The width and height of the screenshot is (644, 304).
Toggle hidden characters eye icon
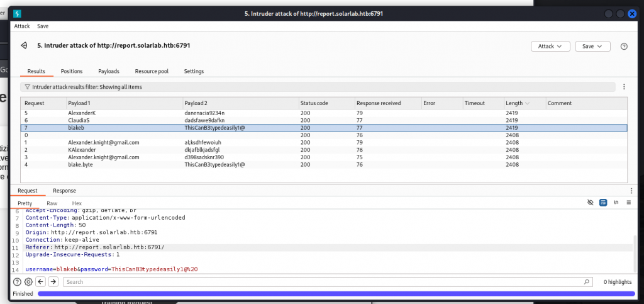pos(590,203)
